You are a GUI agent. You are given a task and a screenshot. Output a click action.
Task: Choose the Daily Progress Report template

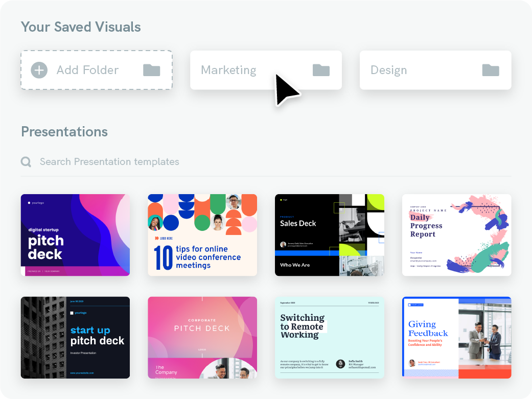[457, 235]
